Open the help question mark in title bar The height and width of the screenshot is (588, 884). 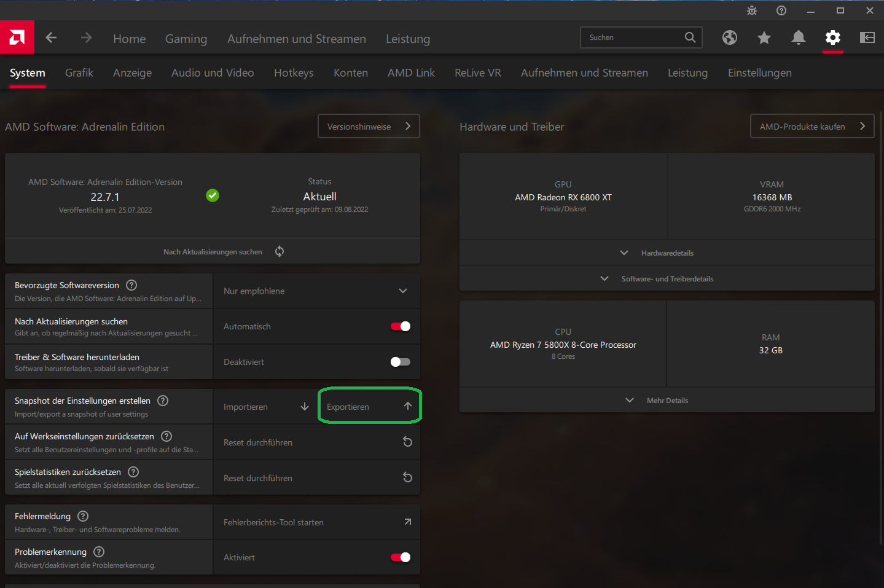point(781,10)
